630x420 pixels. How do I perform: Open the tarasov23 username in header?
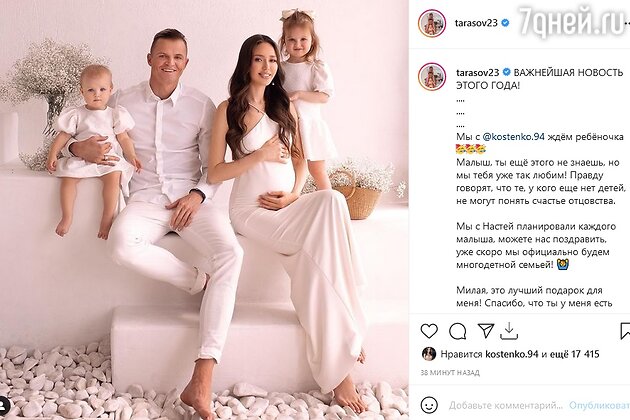click(x=476, y=23)
